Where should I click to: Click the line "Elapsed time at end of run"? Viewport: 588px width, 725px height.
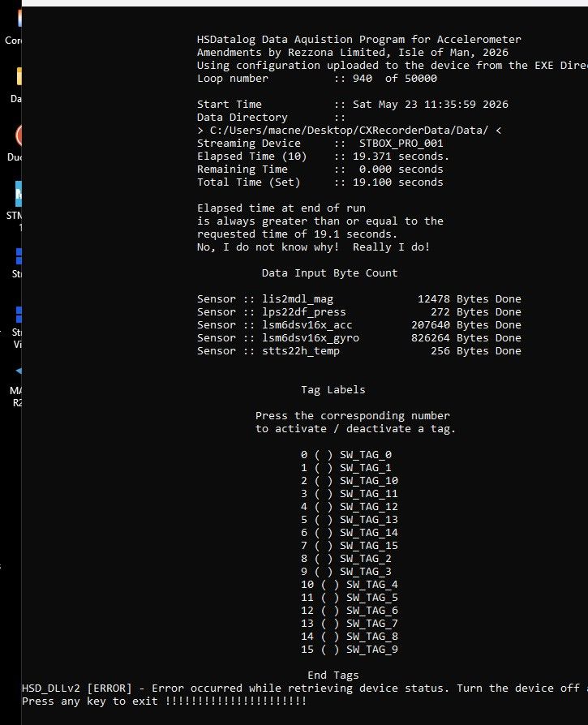tap(281, 208)
